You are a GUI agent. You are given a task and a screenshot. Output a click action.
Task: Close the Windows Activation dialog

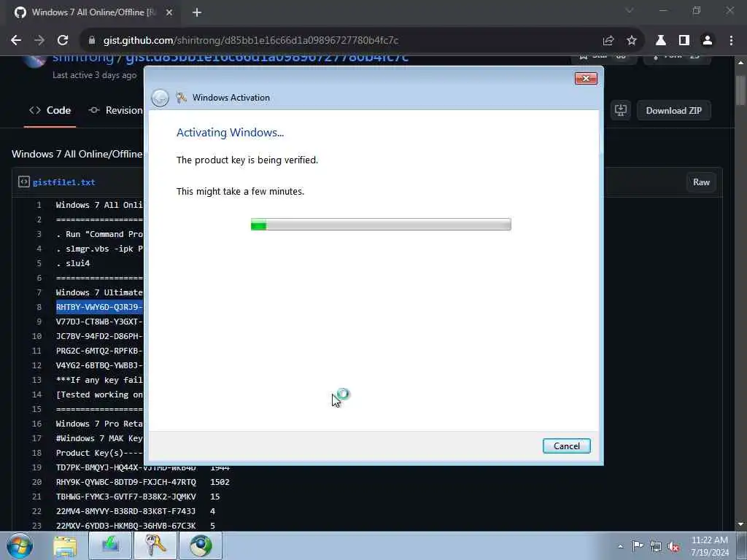click(586, 79)
